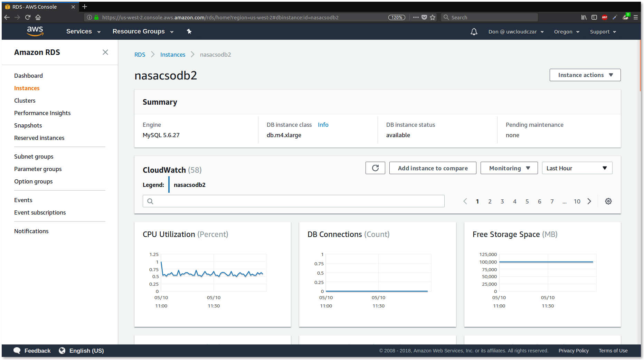
Task: Open the Oregon region selector
Action: pyautogui.click(x=567, y=32)
